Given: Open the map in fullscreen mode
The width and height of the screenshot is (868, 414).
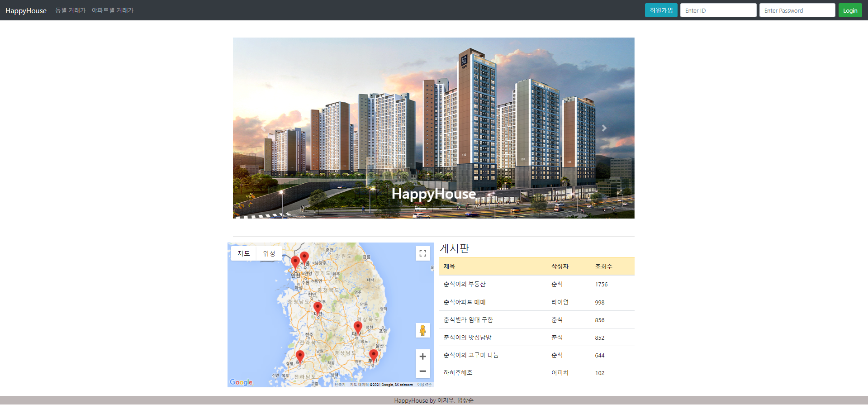Looking at the screenshot, I should pos(422,253).
